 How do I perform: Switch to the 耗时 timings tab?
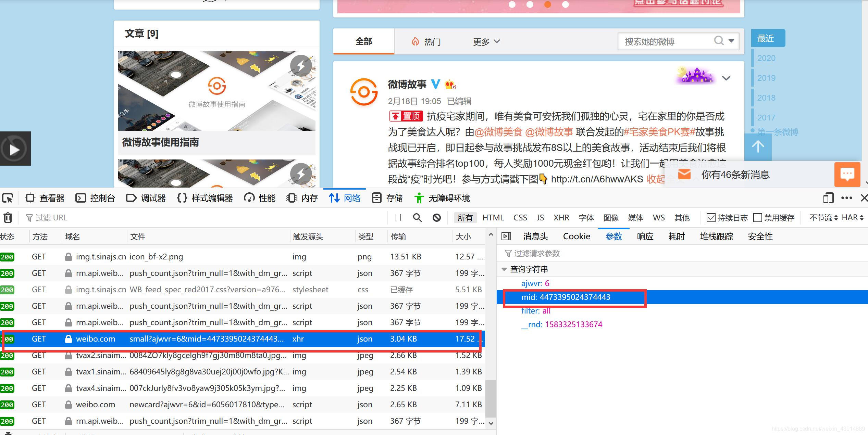pyautogui.click(x=677, y=236)
